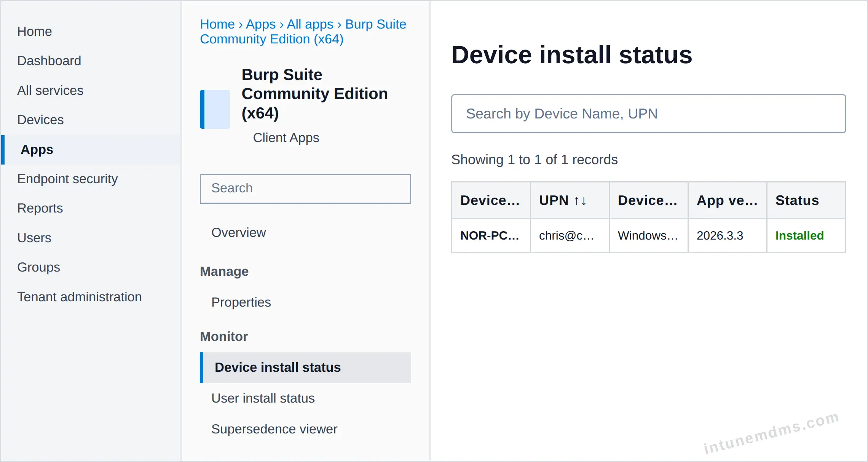Click the Home breadcrumb link
The image size is (868, 462).
(x=217, y=24)
